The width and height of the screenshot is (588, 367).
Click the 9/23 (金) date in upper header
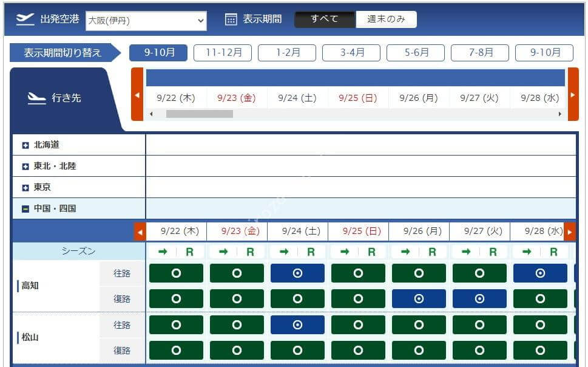(x=236, y=98)
